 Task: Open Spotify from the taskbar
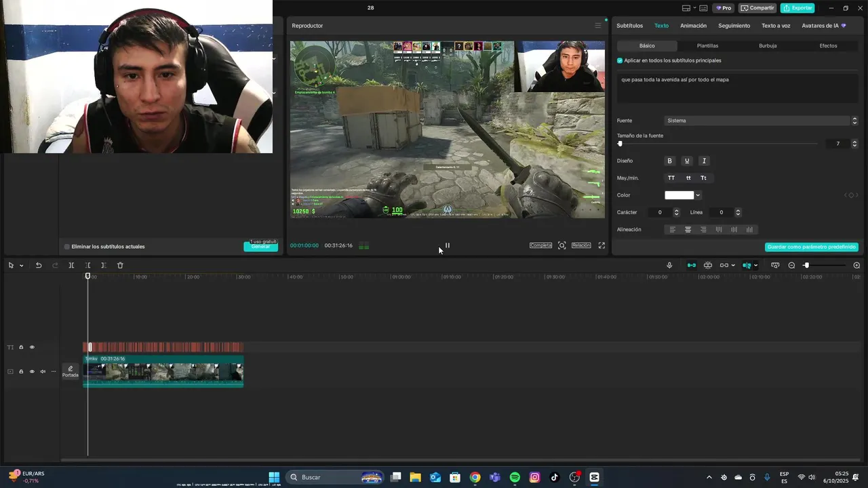(515, 477)
